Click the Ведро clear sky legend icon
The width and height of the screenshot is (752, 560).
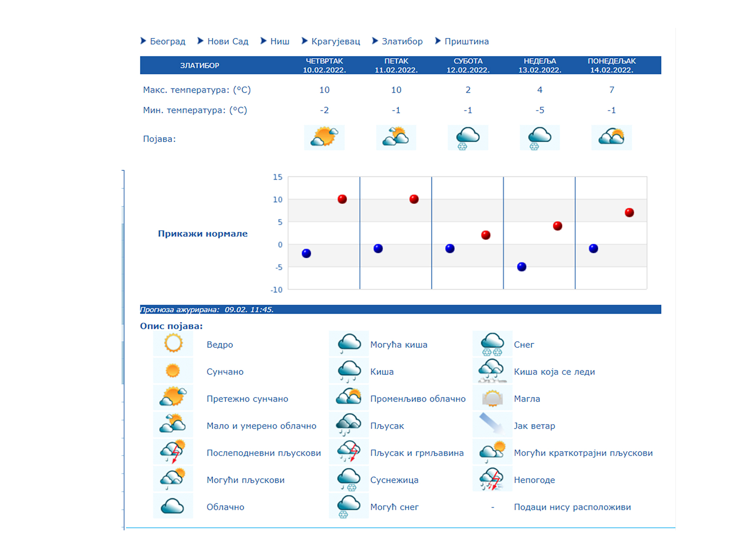pos(173,344)
